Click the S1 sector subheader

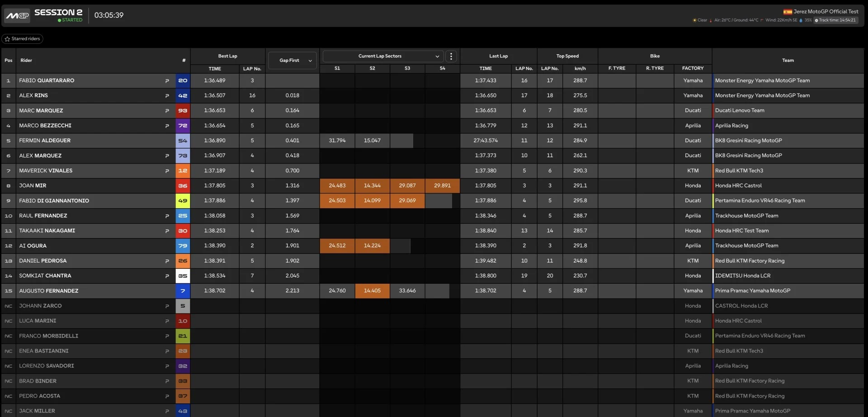pos(337,69)
